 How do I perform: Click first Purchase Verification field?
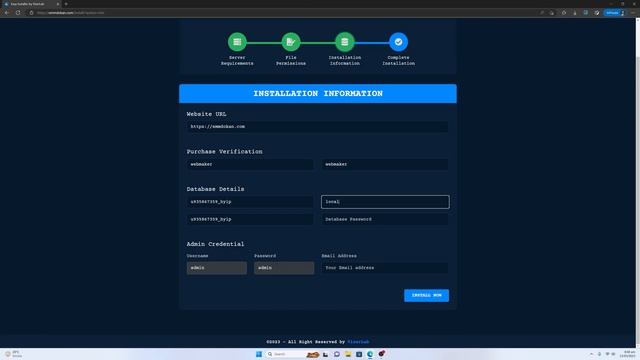click(250, 164)
